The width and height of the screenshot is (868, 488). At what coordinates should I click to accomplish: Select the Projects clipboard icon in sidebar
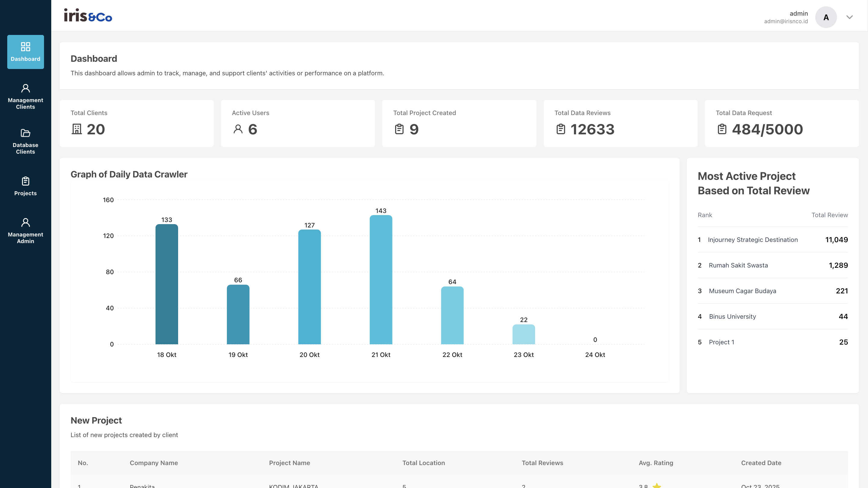pos(25,181)
